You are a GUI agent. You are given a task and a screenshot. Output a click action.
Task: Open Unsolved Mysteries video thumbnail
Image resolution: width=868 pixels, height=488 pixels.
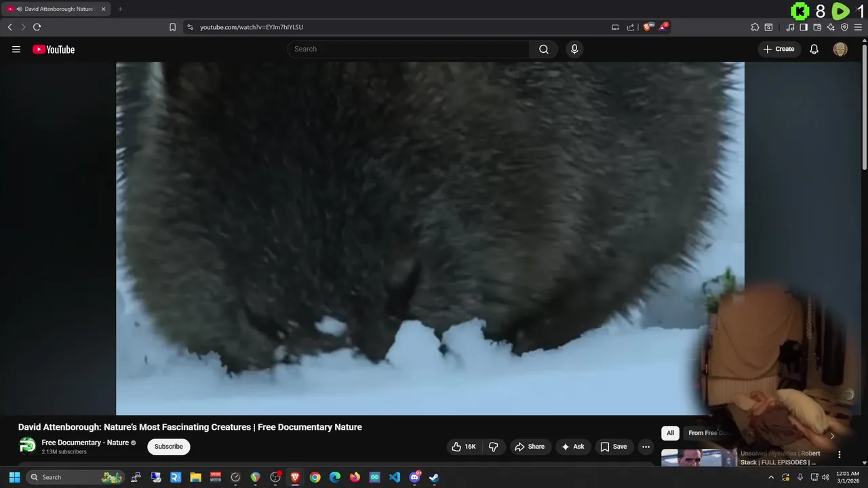[x=698, y=458]
